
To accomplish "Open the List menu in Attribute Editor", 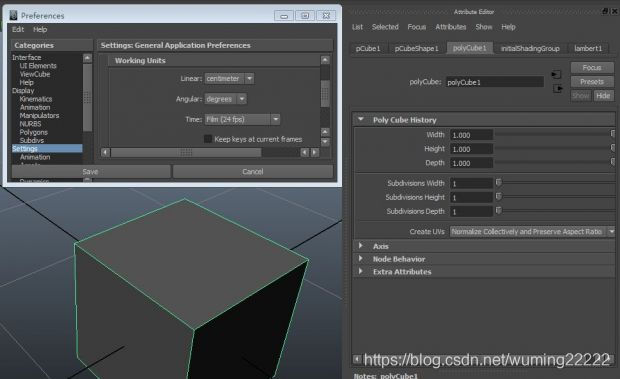I will click(357, 27).
